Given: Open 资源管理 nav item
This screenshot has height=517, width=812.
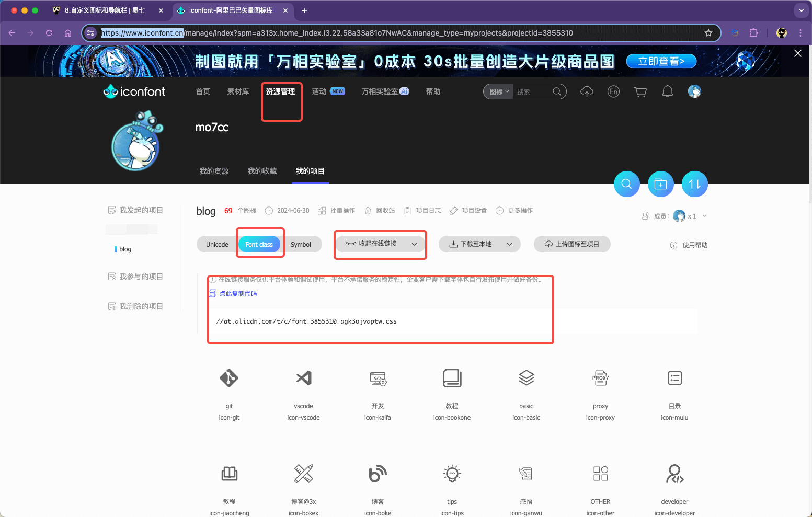Looking at the screenshot, I should coord(280,91).
